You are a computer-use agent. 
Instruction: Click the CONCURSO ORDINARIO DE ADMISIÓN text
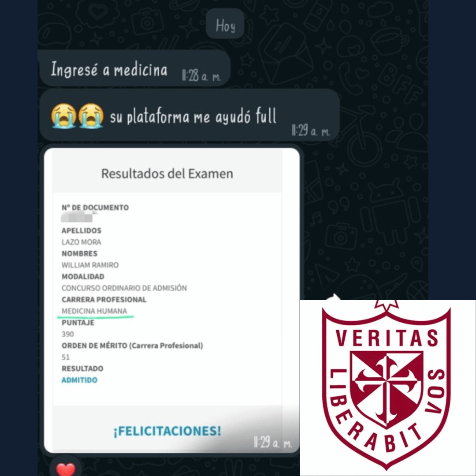(124, 288)
